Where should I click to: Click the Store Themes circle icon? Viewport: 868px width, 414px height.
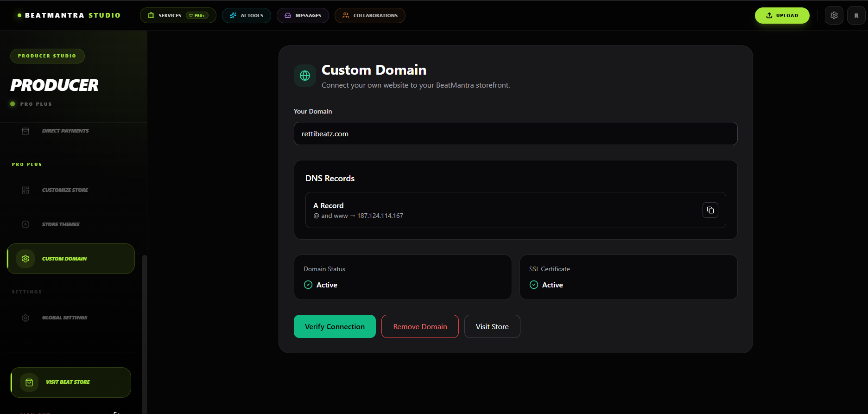25,224
